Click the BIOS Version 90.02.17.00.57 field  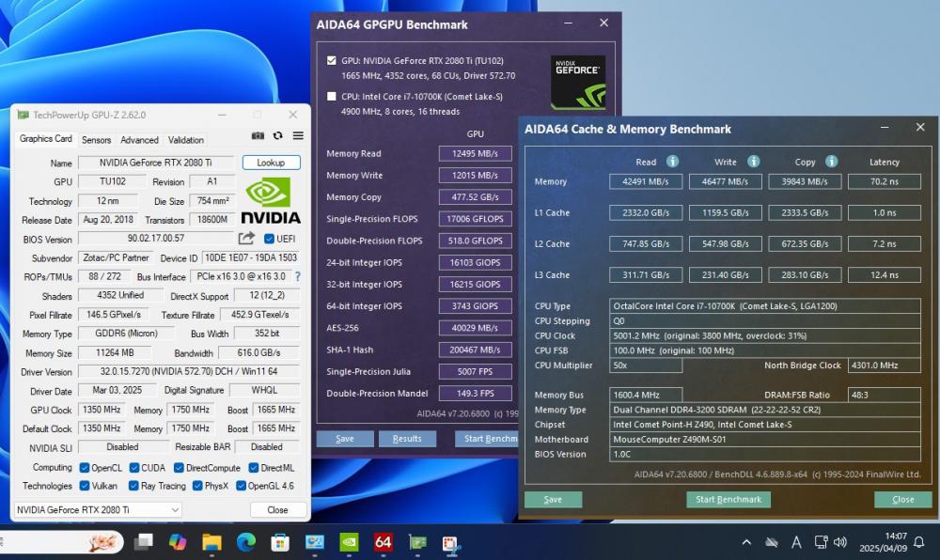click(x=156, y=239)
